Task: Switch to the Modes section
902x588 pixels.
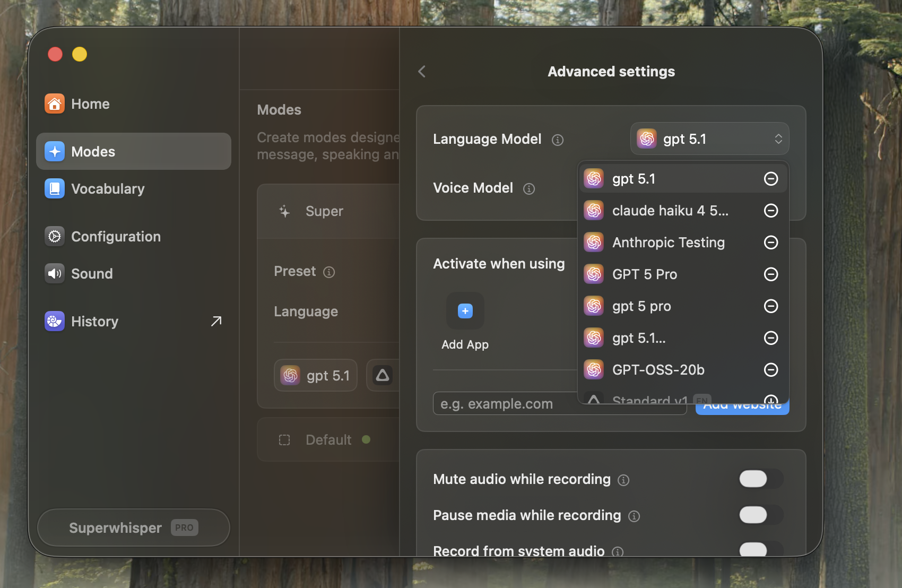Action: [93, 151]
